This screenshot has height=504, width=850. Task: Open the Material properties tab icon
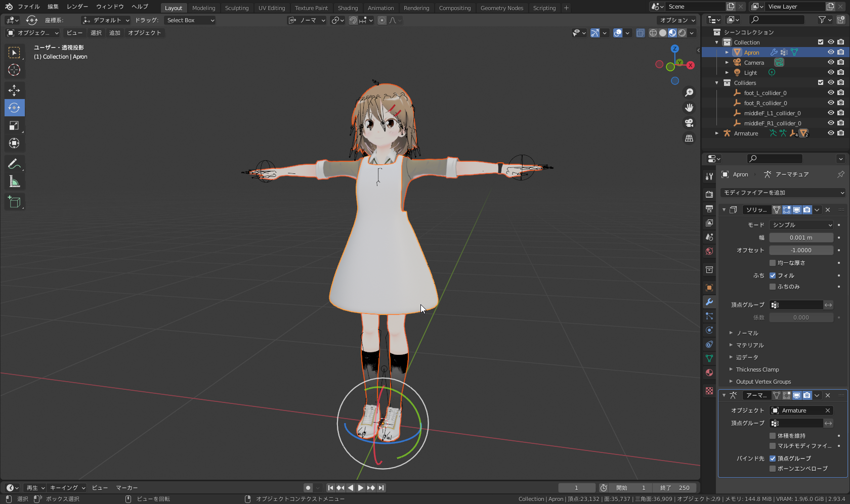[709, 373]
